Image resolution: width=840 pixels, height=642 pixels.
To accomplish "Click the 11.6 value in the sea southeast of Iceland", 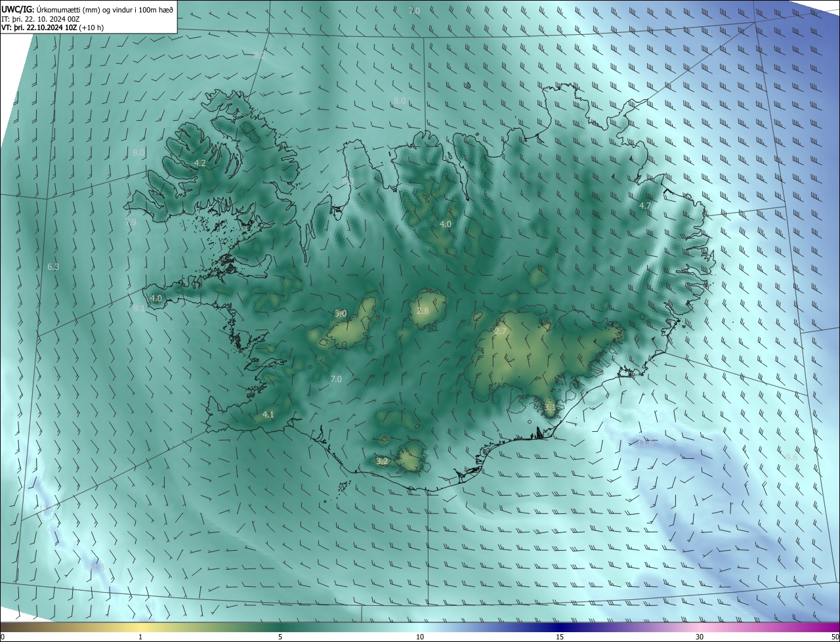I will (646, 443).
